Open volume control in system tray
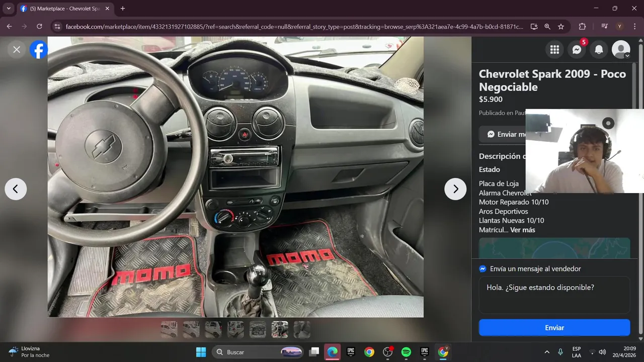 pos(602,352)
